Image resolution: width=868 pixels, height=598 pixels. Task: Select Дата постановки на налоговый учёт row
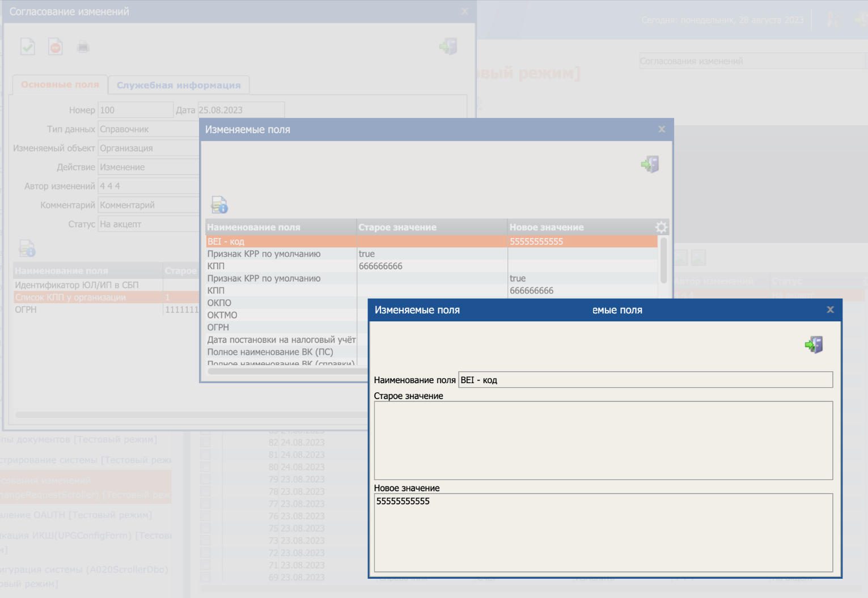[x=281, y=340]
